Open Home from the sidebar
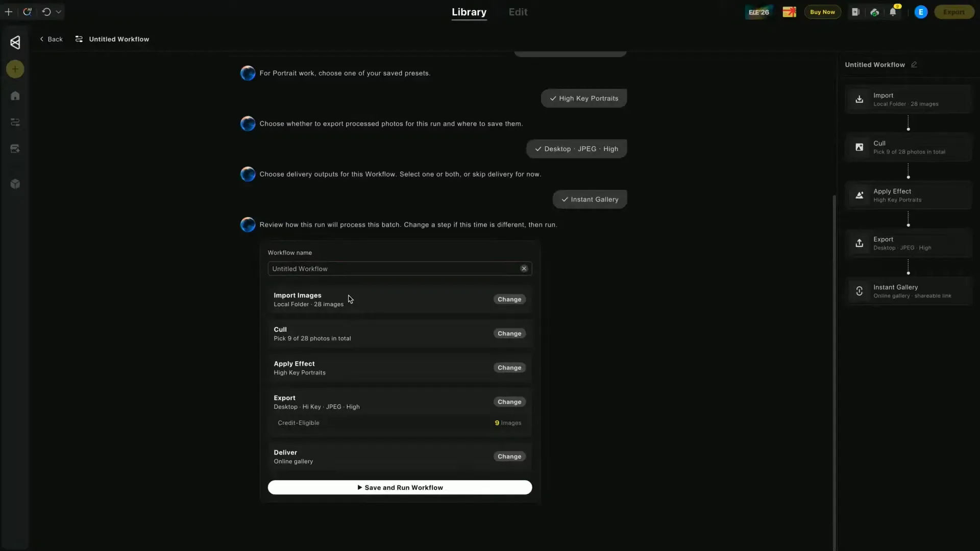This screenshot has width=980, height=551. [x=15, y=96]
